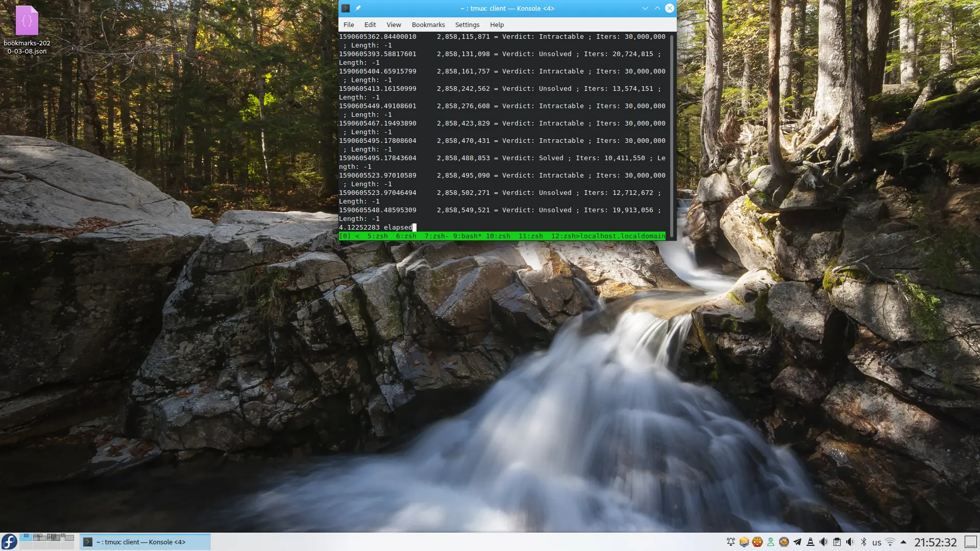
Task: Click the tmux window '10:zsh' in status bar
Action: click(x=498, y=236)
